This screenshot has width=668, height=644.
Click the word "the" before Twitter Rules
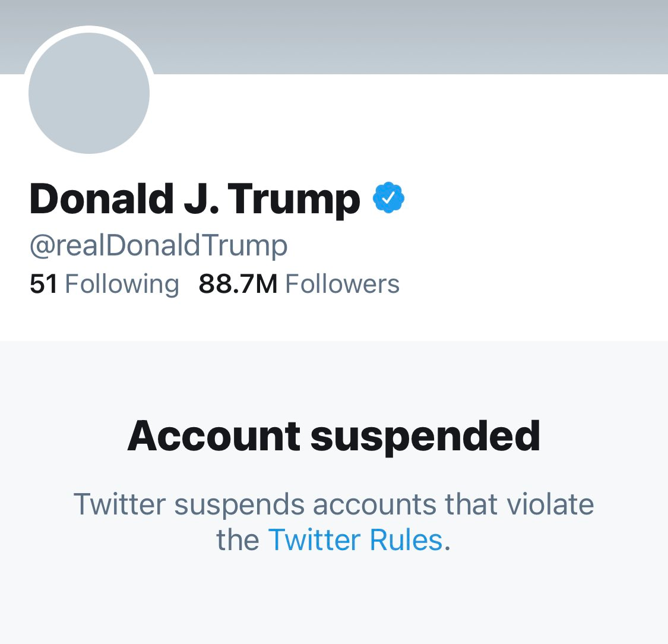tap(238, 540)
